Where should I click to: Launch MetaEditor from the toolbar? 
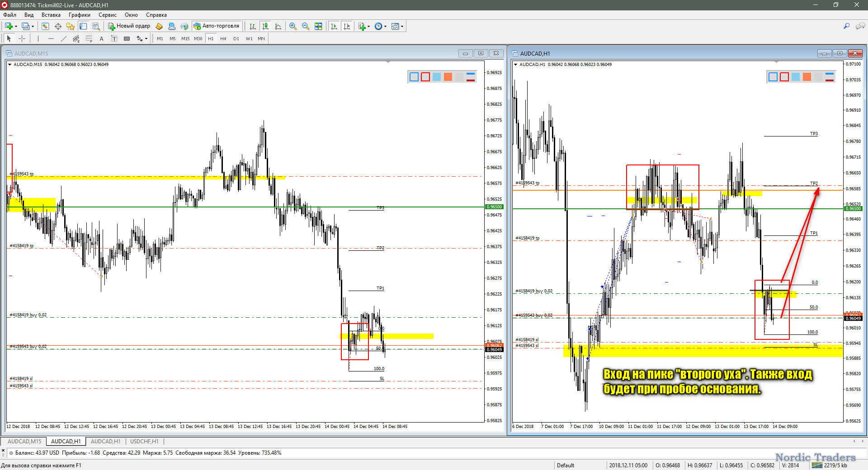(x=159, y=26)
